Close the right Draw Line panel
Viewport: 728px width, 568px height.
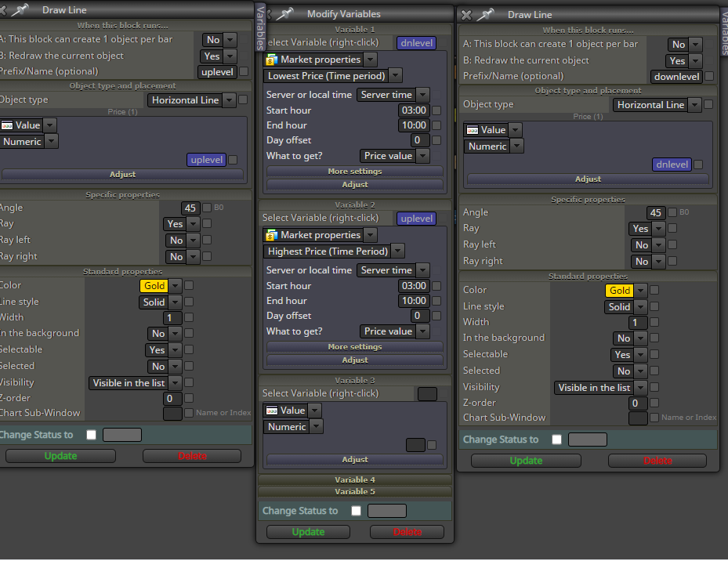pyautogui.click(x=466, y=15)
